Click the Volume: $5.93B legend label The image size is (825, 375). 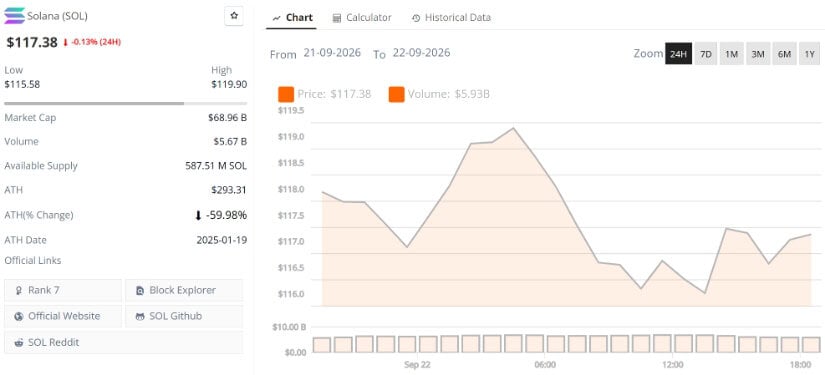pyautogui.click(x=449, y=94)
